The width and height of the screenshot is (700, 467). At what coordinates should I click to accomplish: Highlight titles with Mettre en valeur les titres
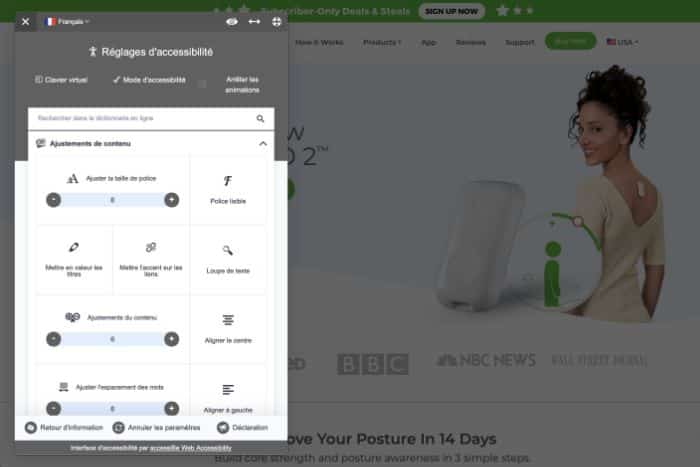74,257
